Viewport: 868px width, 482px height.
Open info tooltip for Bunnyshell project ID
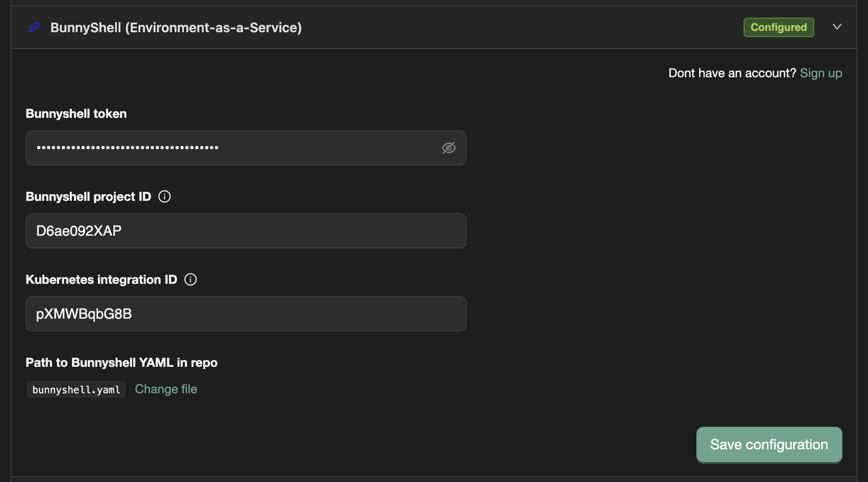165,196
